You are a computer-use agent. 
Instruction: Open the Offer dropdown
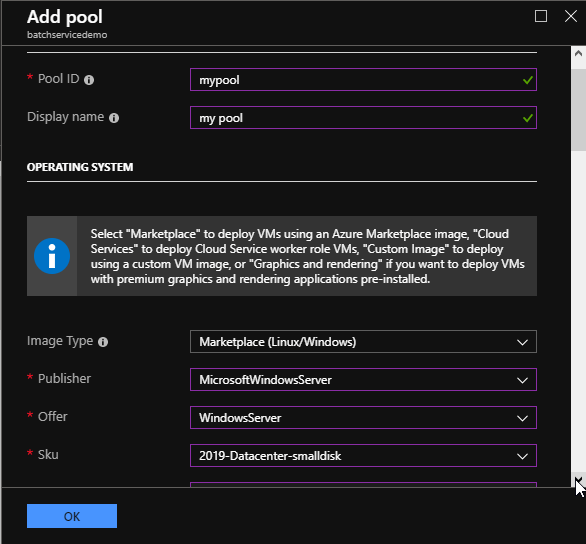click(x=363, y=417)
